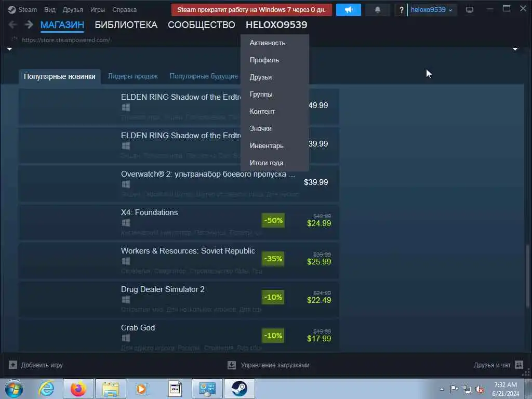Select Контент from dropdown menu

(274, 111)
